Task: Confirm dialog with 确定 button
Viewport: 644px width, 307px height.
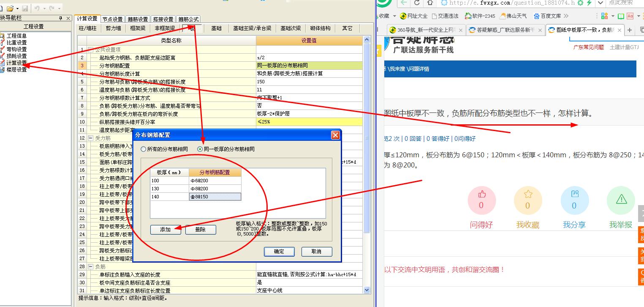Action: click(x=279, y=252)
